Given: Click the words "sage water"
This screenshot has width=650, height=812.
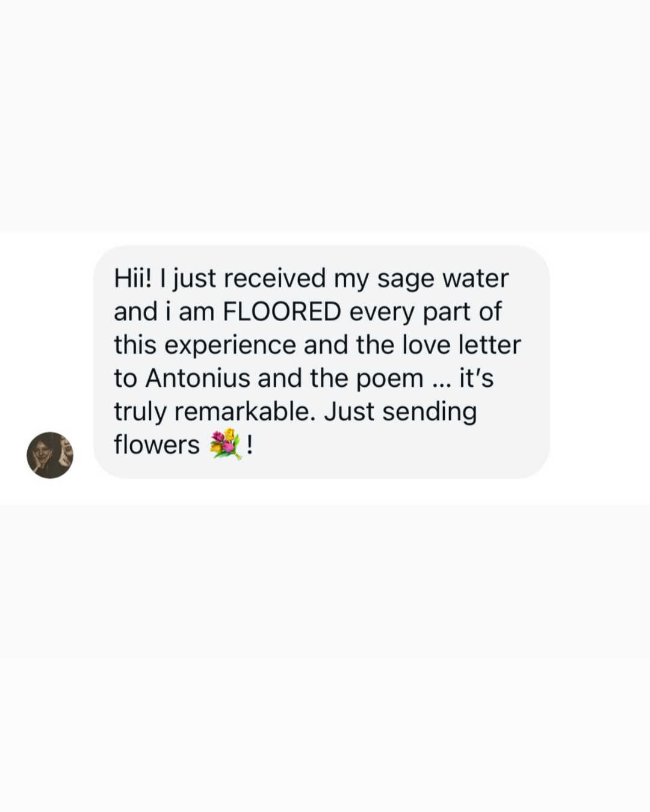Looking at the screenshot, I should click(x=442, y=278).
